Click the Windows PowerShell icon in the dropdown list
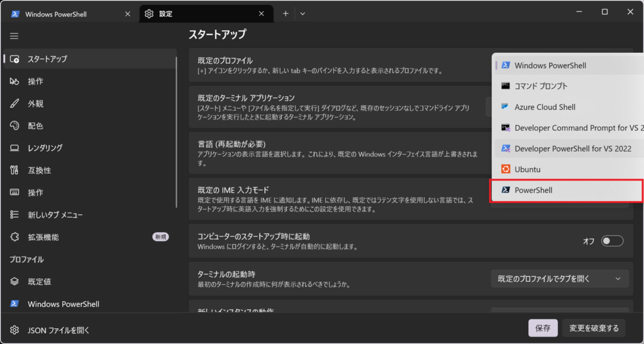The image size is (644, 344). point(506,65)
